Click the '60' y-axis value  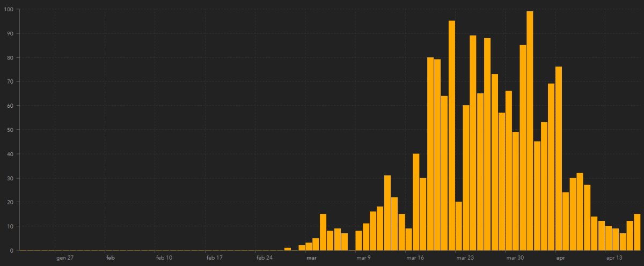[x=11, y=106]
